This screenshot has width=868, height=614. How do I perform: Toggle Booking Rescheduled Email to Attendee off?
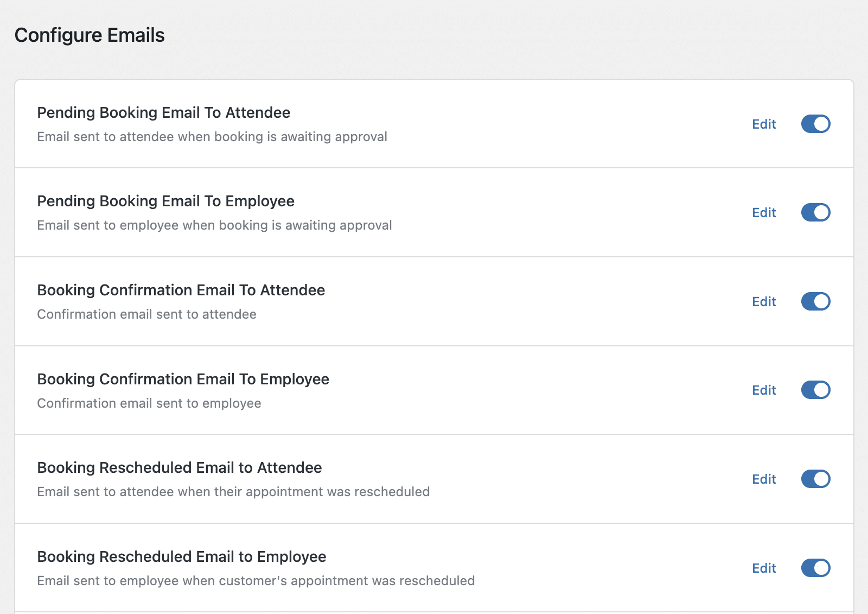815,479
